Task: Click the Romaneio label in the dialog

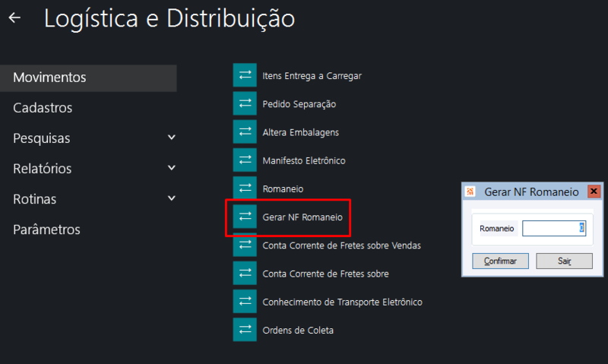Action: [497, 229]
